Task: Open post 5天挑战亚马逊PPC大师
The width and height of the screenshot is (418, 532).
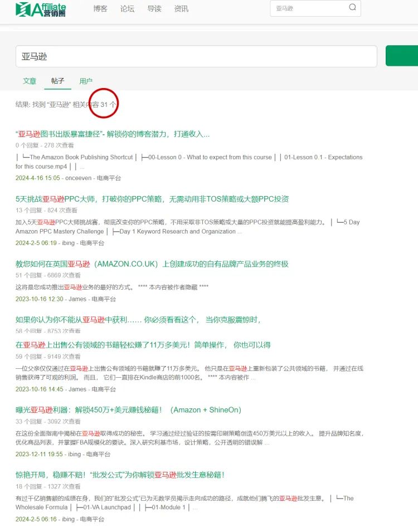Action: pyautogui.click(x=152, y=199)
